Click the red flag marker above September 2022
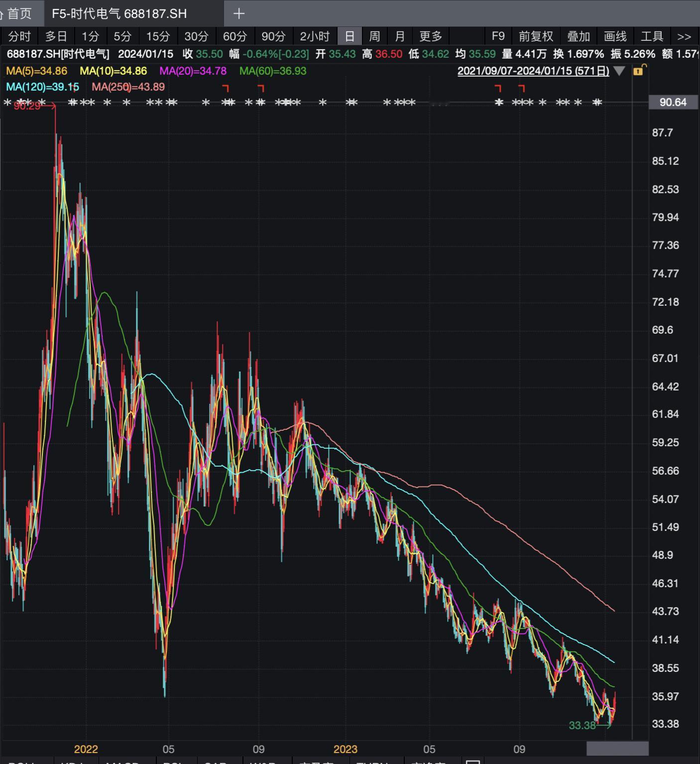This screenshot has height=764, width=700. tap(261, 88)
